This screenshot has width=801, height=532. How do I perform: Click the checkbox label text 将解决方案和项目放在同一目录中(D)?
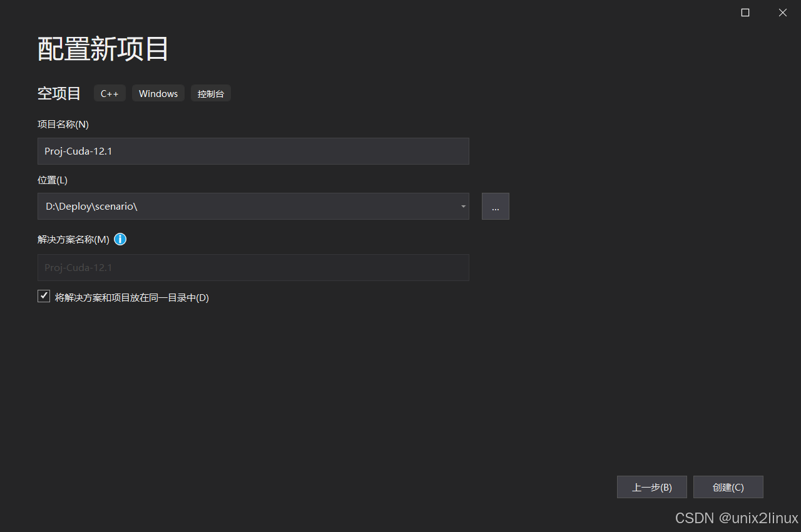coord(132,297)
